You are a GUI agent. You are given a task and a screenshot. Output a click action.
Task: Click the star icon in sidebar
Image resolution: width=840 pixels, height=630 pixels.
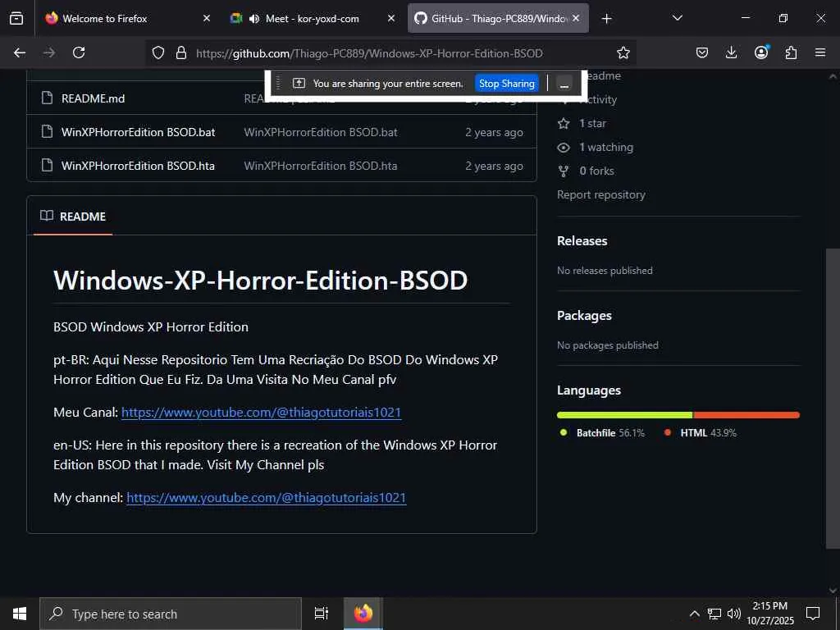point(564,124)
